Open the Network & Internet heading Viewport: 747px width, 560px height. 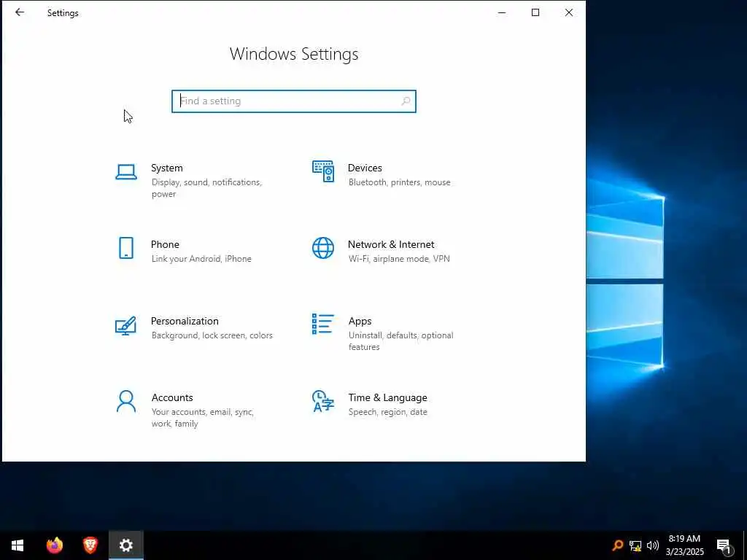(391, 244)
